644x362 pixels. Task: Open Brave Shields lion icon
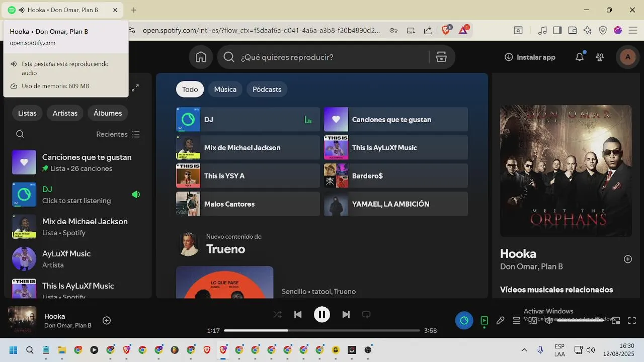click(x=446, y=30)
